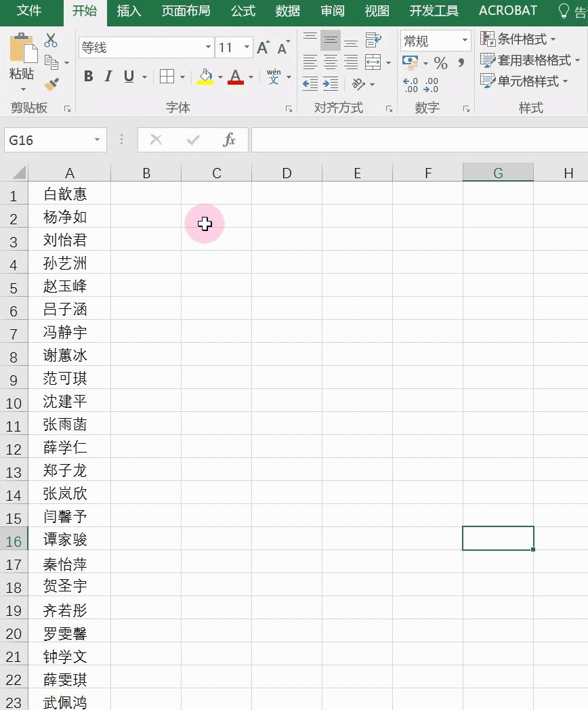This screenshot has width=588, height=710.
Task: Cut with the scissors icon
Action: click(51, 41)
